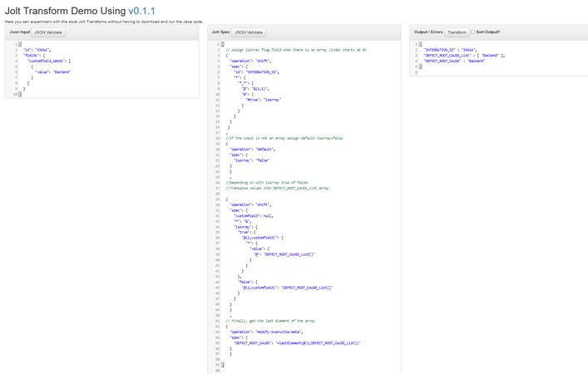Click the "INTEGRATION_ID" line in output panel

click(450, 50)
